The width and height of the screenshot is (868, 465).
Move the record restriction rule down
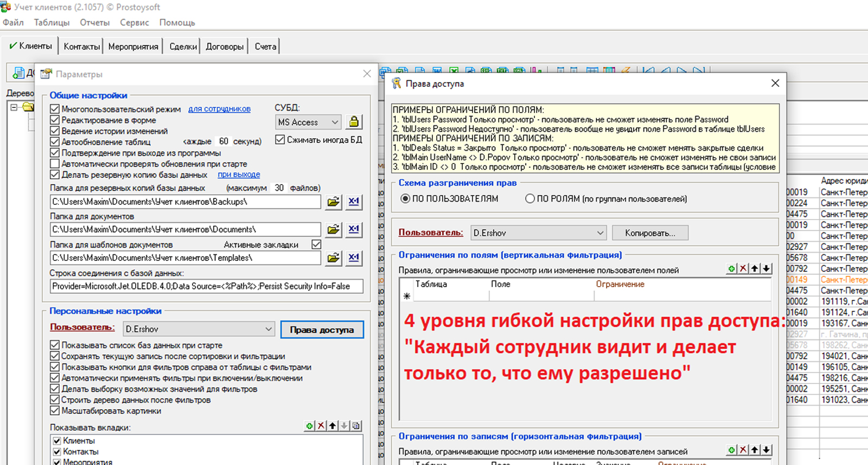[766, 450]
